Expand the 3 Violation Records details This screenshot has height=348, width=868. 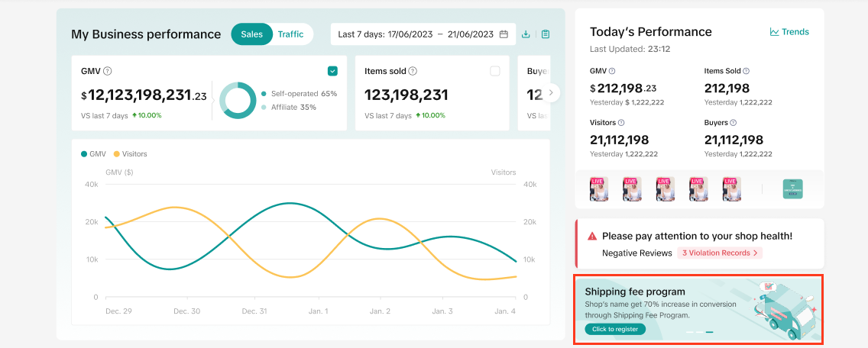click(720, 253)
